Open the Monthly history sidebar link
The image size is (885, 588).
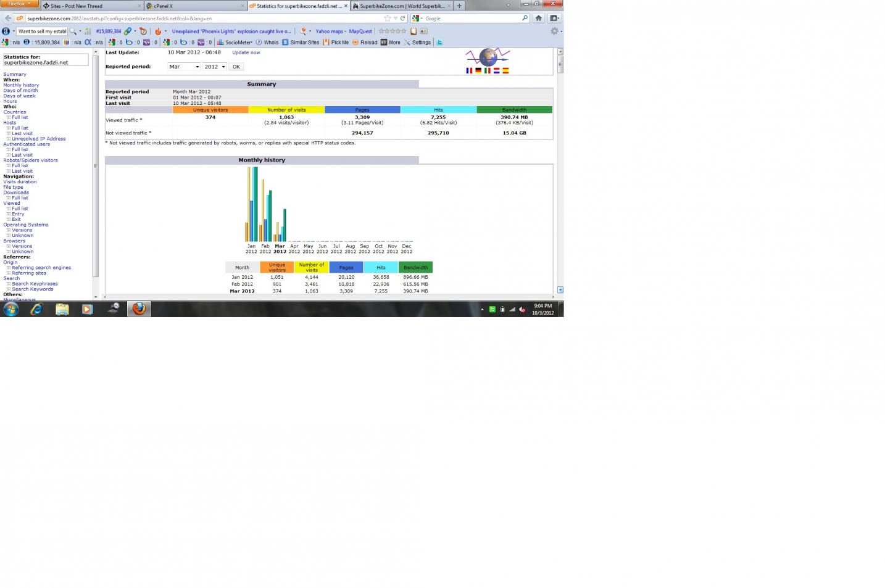coord(21,85)
